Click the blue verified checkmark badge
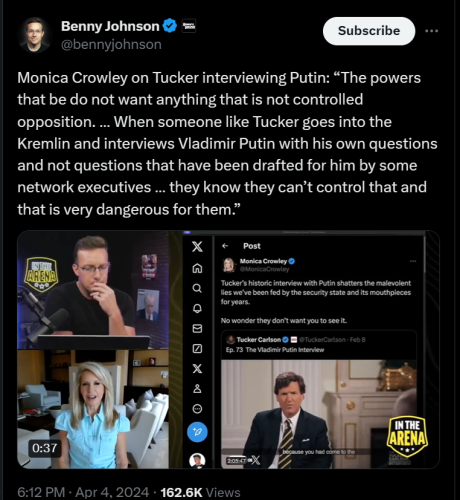 [x=170, y=26]
